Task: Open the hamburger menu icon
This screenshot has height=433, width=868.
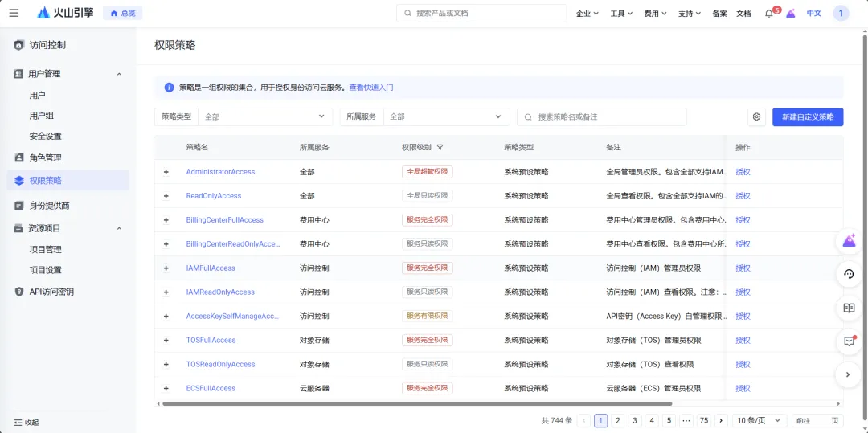Action: coord(14,14)
